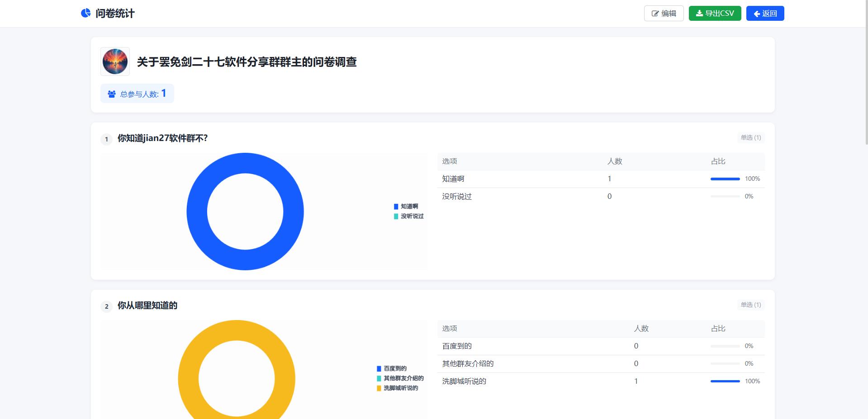The width and height of the screenshot is (868, 419).
Task: Click the back arrow icon in 返回 button
Action: pos(757,14)
